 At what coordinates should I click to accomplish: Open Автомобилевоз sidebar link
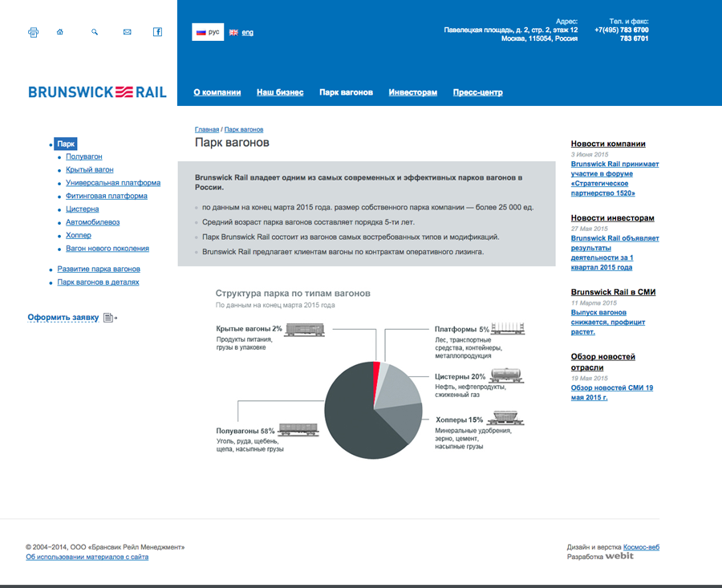click(x=92, y=222)
